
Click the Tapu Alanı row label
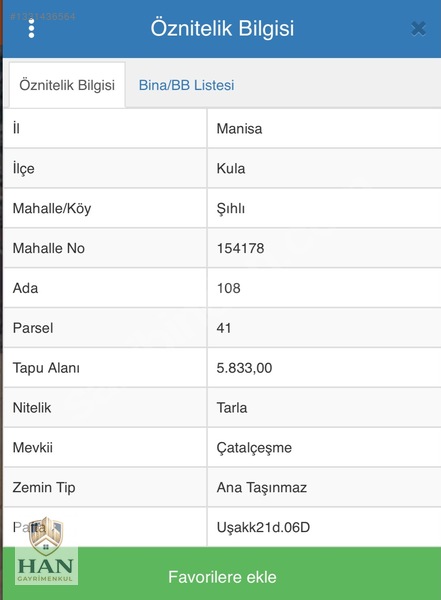[46, 368]
